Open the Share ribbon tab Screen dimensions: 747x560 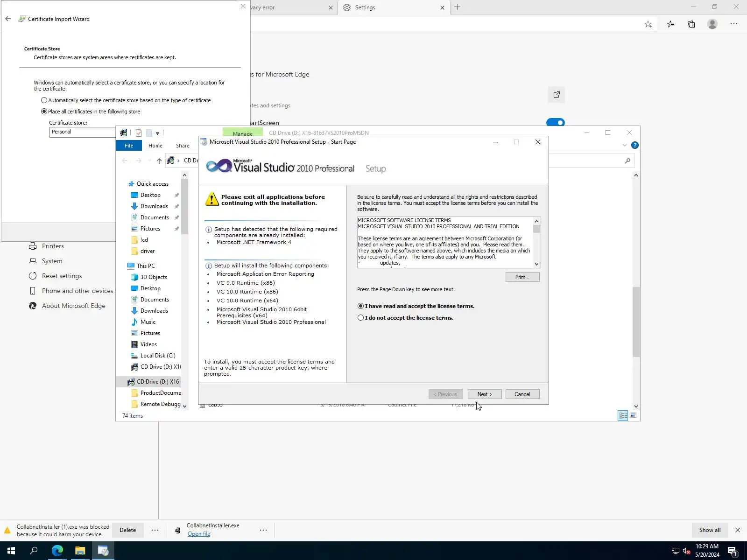pos(183,146)
